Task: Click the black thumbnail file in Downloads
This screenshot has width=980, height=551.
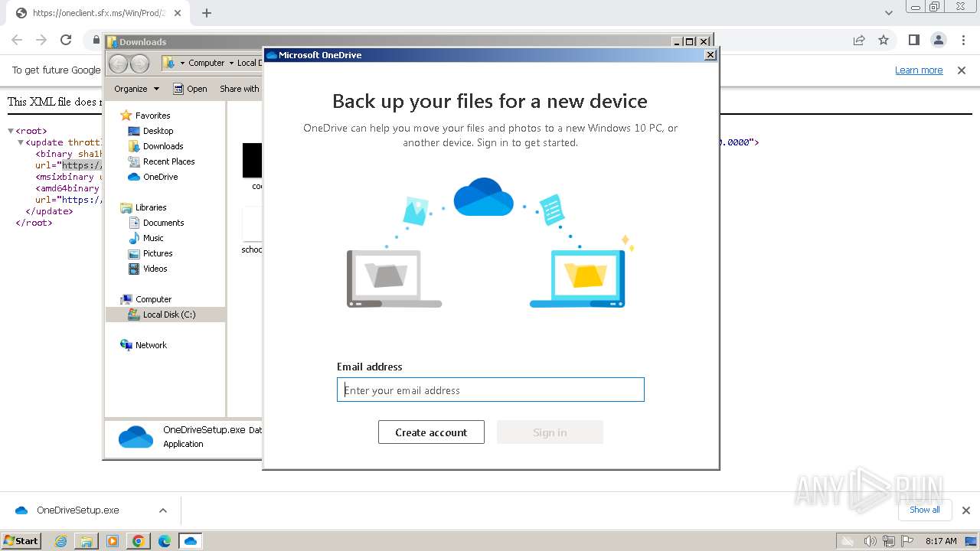Action: pos(252,161)
